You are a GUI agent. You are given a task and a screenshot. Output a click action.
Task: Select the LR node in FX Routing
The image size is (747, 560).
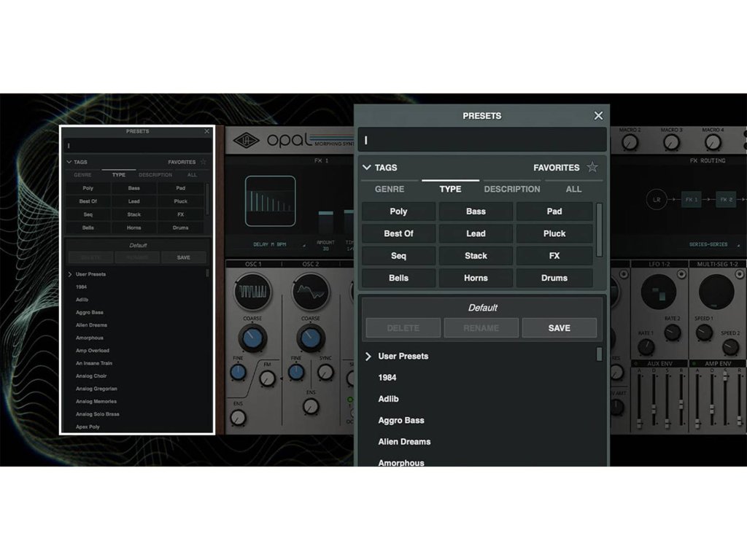coord(657,200)
